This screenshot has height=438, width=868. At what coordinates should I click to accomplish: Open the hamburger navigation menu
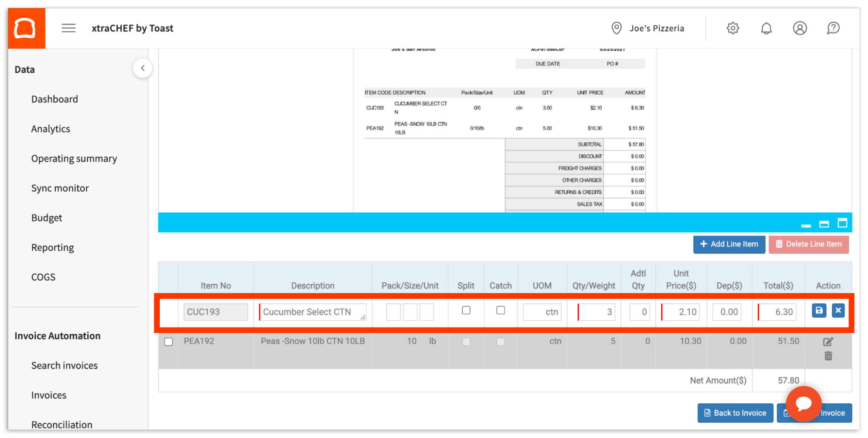[68, 28]
